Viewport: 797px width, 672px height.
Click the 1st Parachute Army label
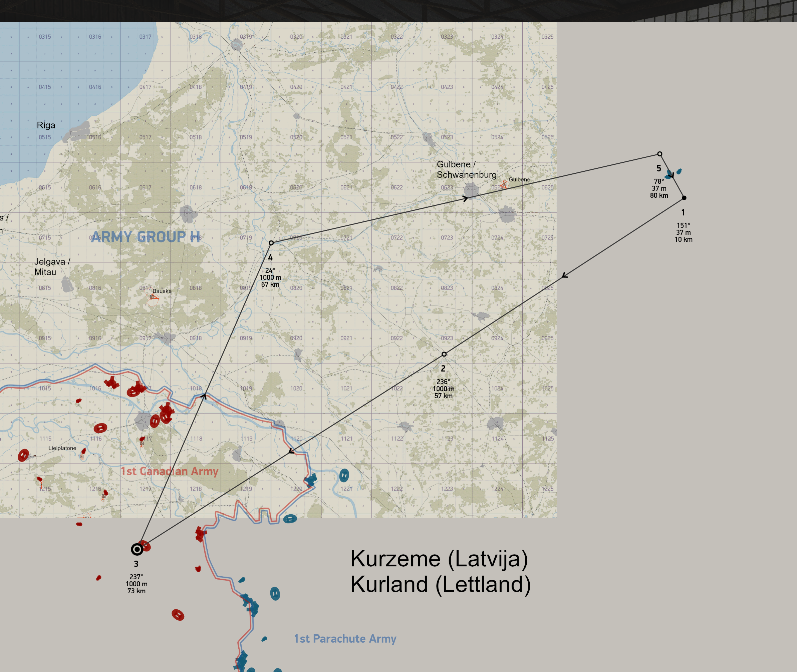point(345,639)
